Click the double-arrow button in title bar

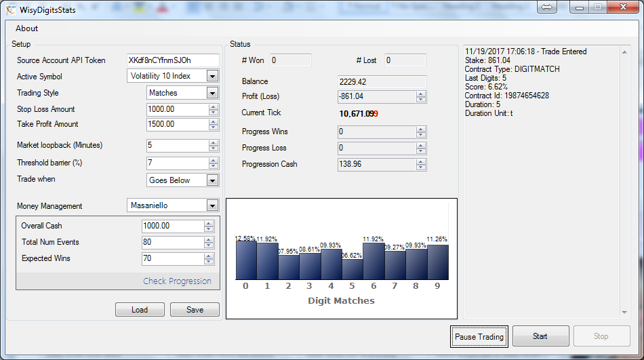pyautogui.click(x=547, y=7)
